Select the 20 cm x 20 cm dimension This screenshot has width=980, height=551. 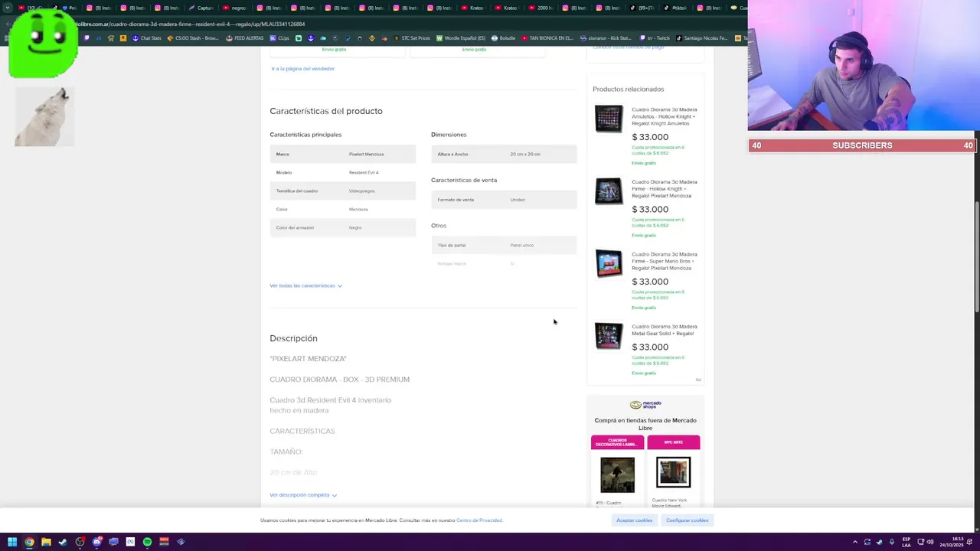pyautogui.click(x=525, y=155)
